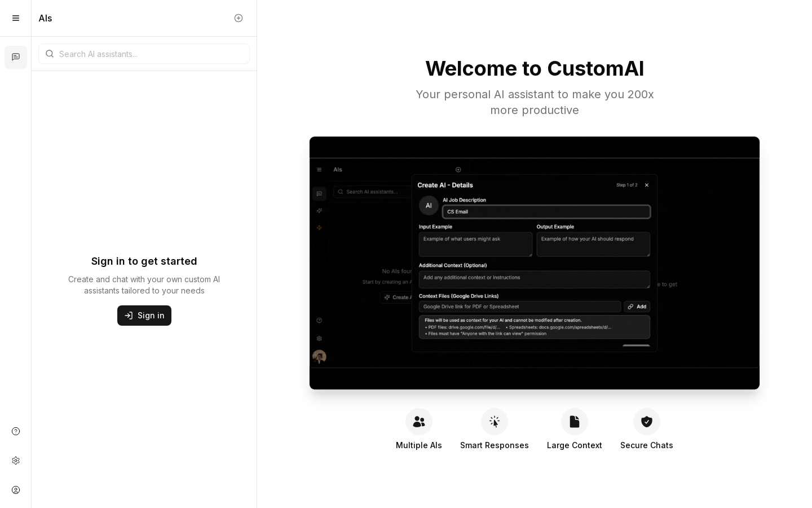Click the Large Context label
The width and height of the screenshot is (812, 508).
pos(575,445)
